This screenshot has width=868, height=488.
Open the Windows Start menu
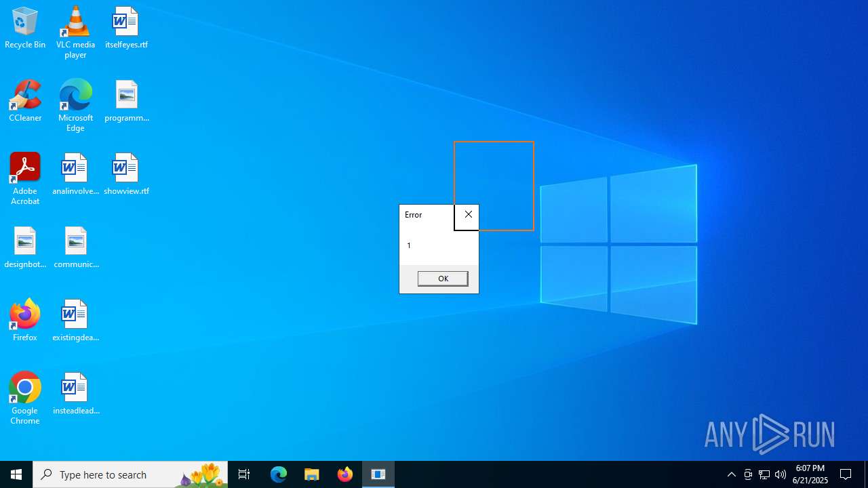(16, 474)
